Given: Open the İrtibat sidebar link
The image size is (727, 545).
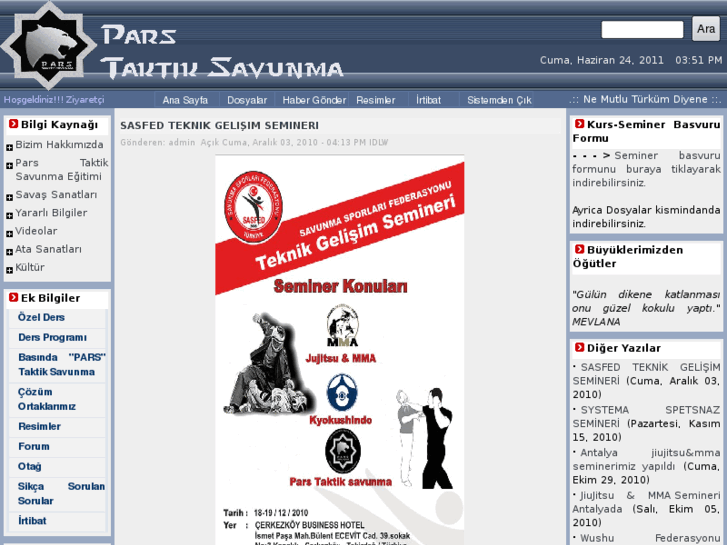Looking at the screenshot, I should (x=32, y=521).
